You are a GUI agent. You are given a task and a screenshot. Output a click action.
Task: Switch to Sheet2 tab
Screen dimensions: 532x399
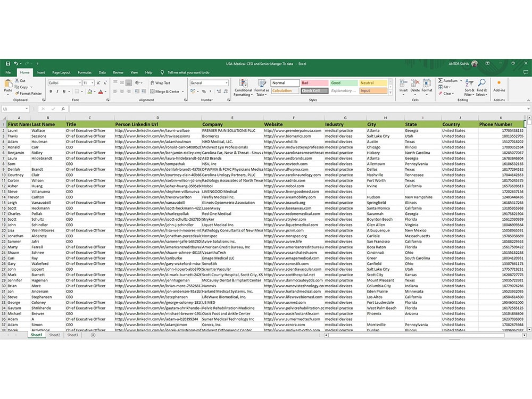54,335
